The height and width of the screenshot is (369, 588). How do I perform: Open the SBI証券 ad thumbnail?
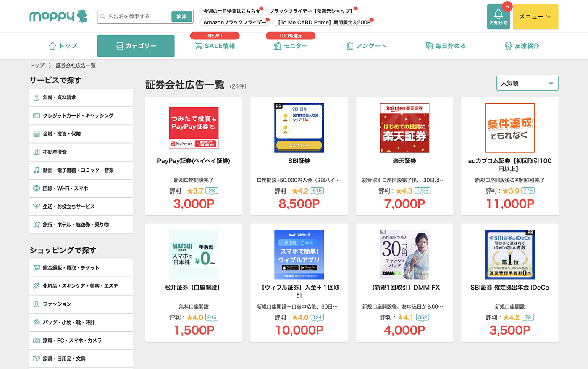299,128
